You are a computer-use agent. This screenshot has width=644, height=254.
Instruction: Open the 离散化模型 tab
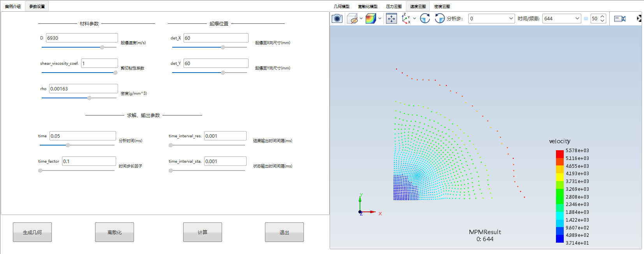368,6
